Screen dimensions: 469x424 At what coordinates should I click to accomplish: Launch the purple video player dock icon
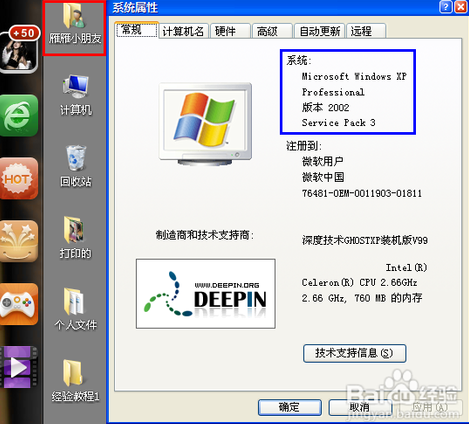pyautogui.click(x=19, y=367)
